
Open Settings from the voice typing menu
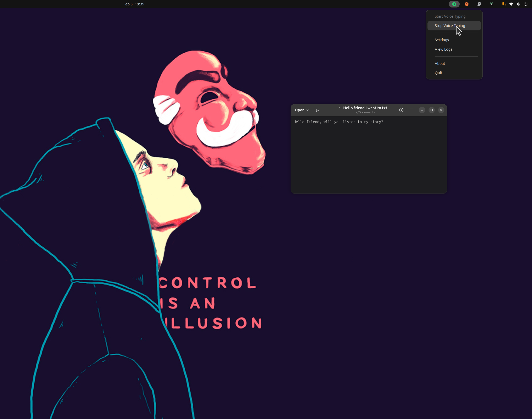click(454, 40)
